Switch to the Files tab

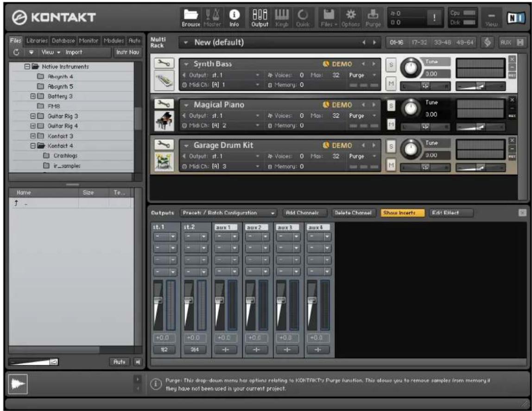(16, 41)
